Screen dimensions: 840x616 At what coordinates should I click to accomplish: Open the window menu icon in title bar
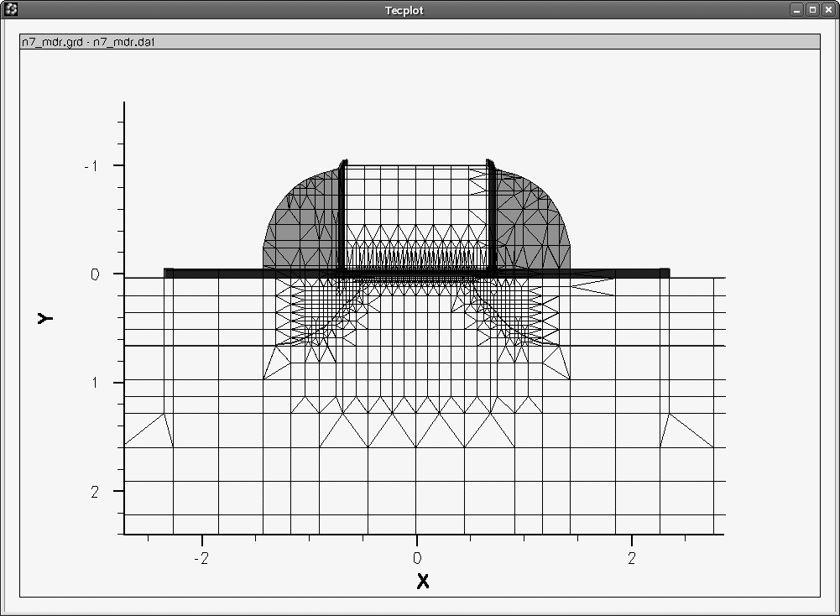pos(11,9)
